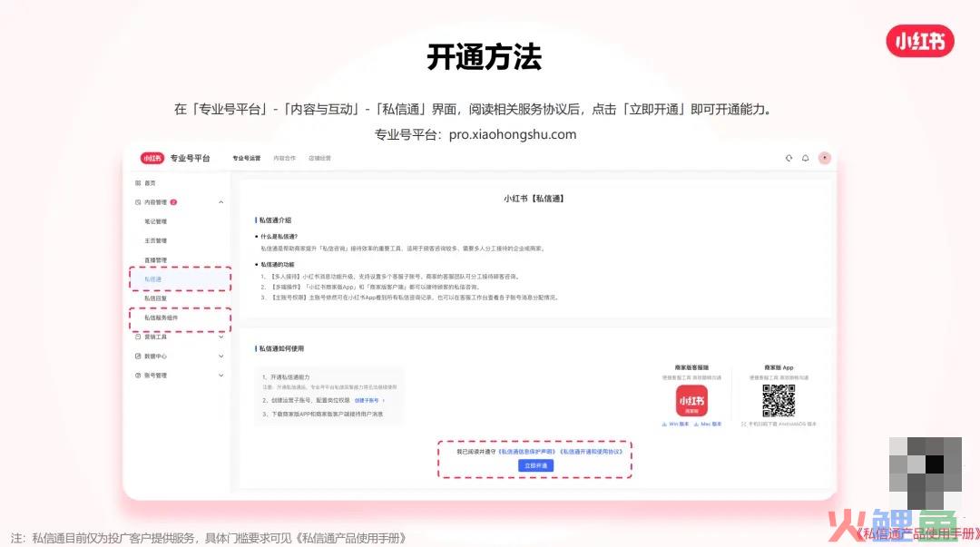Click the 小红书【私信通】 page title
The image size is (980, 547).
coord(534,198)
